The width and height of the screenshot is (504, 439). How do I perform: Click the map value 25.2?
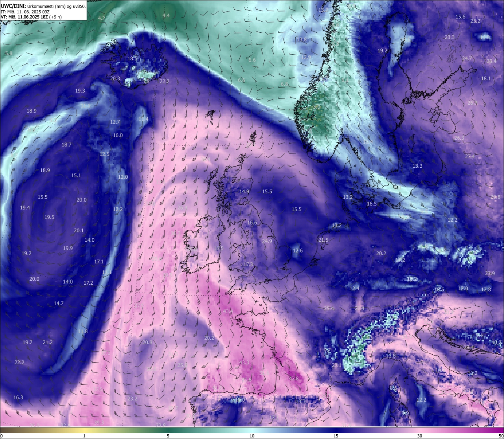475,21
